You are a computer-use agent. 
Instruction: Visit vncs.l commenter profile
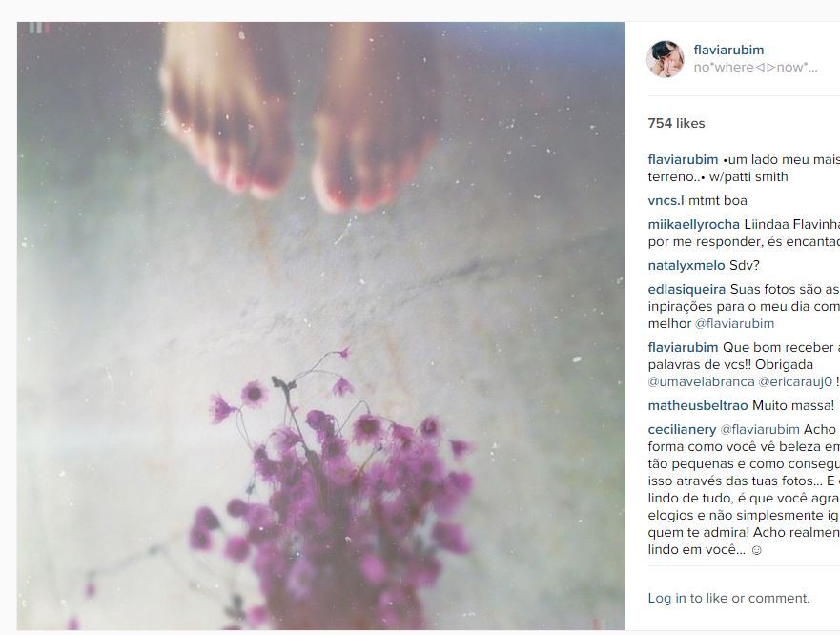pyautogui.click(x=666, y=200)
